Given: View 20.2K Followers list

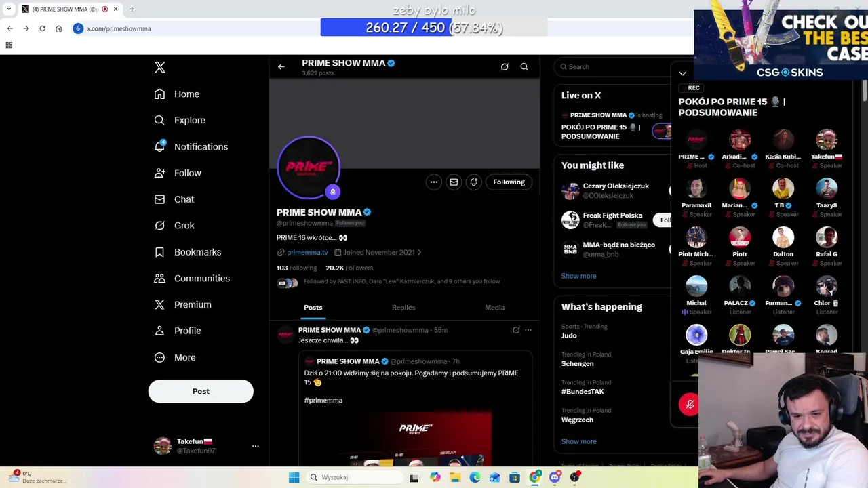Looking at the screenshot, I should pyautogui.click(x=349, y=268).
